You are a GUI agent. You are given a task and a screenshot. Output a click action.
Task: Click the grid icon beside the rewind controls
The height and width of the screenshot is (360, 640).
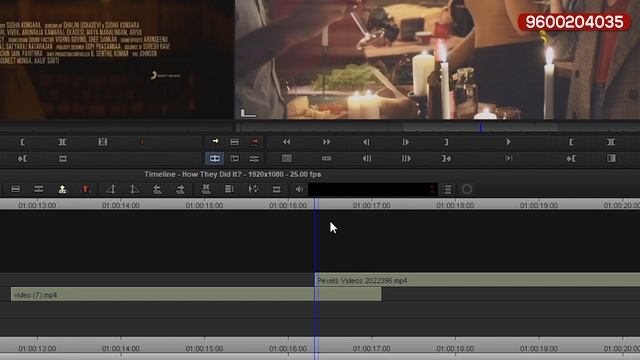(x=287, y=158)
